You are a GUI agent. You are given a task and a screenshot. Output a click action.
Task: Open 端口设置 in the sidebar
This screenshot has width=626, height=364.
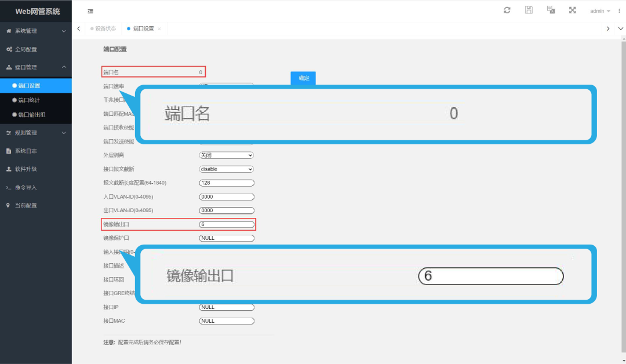pyautogui.click(x=36, y=85)
